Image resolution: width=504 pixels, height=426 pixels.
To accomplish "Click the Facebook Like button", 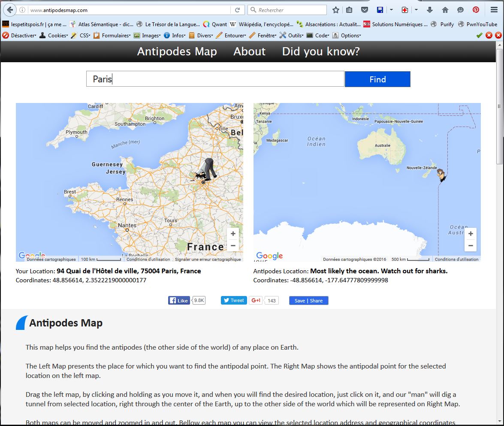I will coord(179,301).
